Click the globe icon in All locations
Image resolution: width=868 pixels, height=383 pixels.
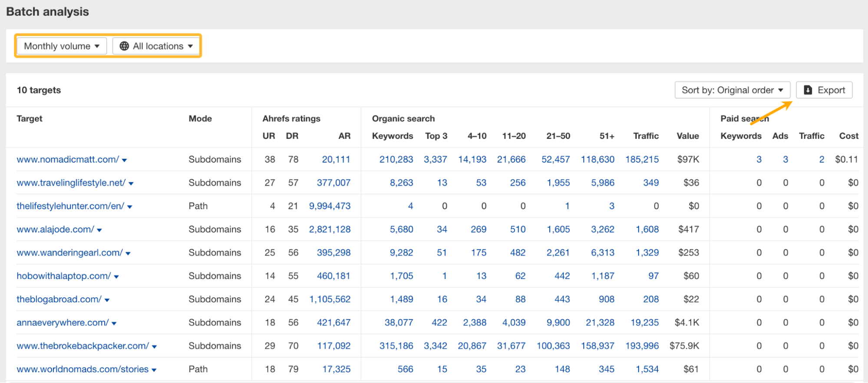coord(124,46)
